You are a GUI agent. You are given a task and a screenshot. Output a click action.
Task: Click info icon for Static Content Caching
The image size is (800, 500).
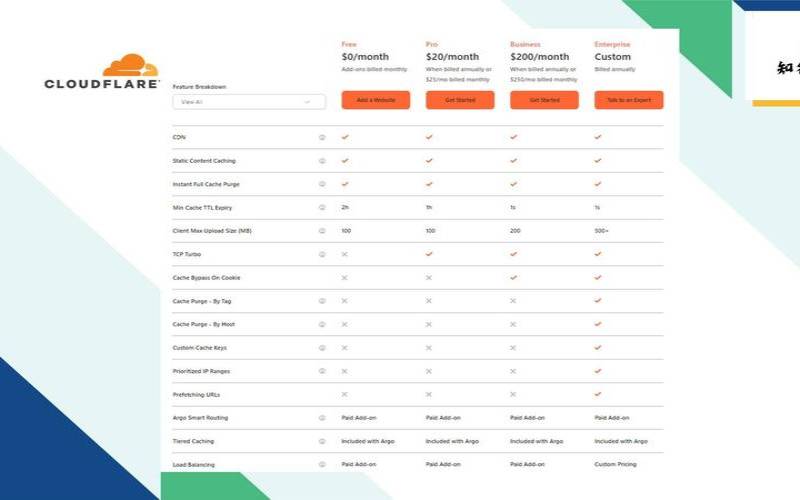pos(322,161)
